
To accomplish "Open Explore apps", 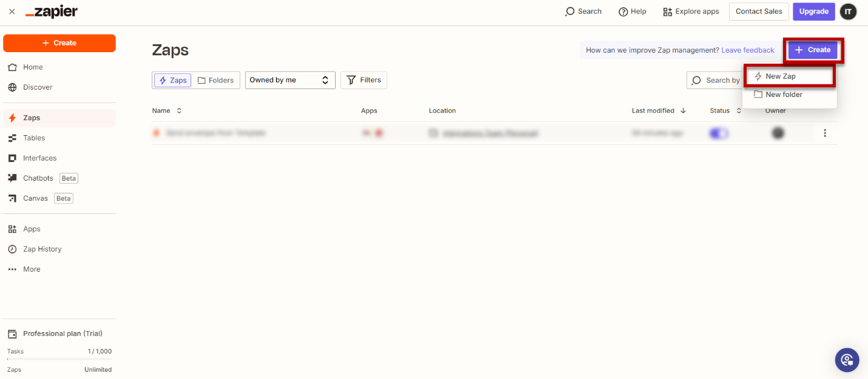I will pyautogui.click(x=691, y=12).
